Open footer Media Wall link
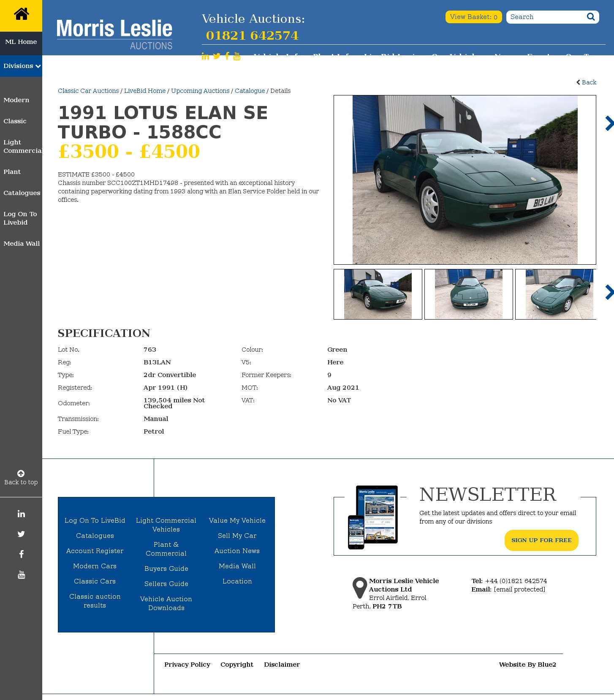614x700 pixels. (237, 566)
